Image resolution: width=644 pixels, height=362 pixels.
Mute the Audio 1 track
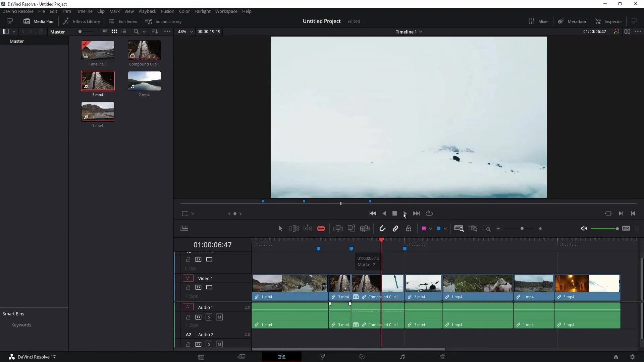(219, 317)
